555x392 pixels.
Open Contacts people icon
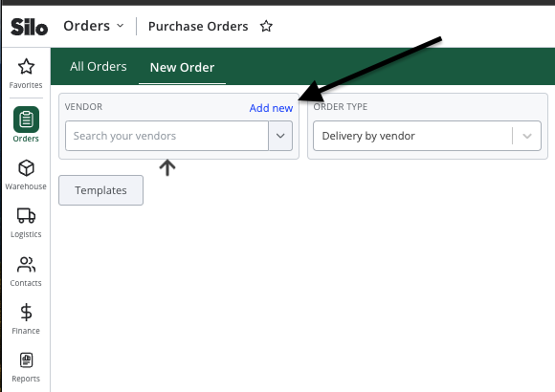click(x=26, y=264)
